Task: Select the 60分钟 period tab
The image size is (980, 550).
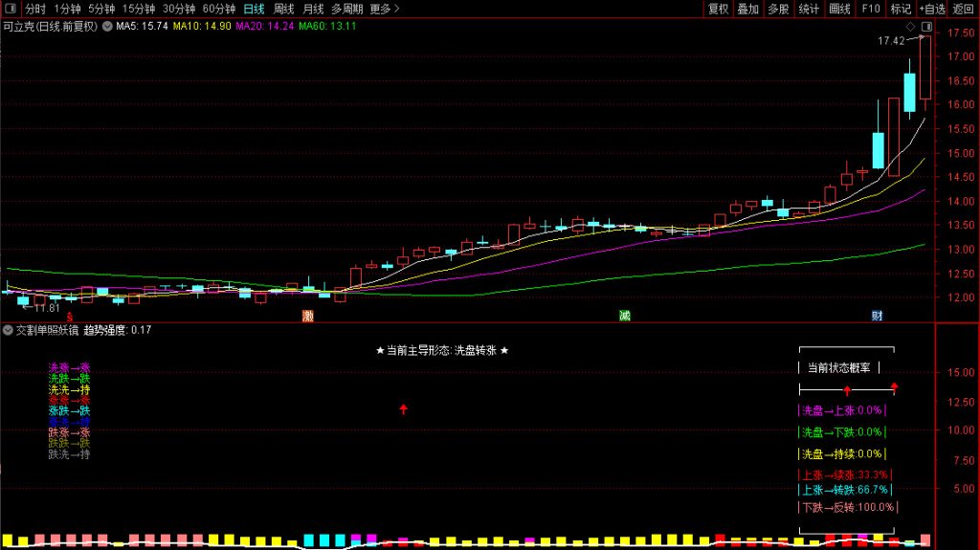Action: click(219, 9)
